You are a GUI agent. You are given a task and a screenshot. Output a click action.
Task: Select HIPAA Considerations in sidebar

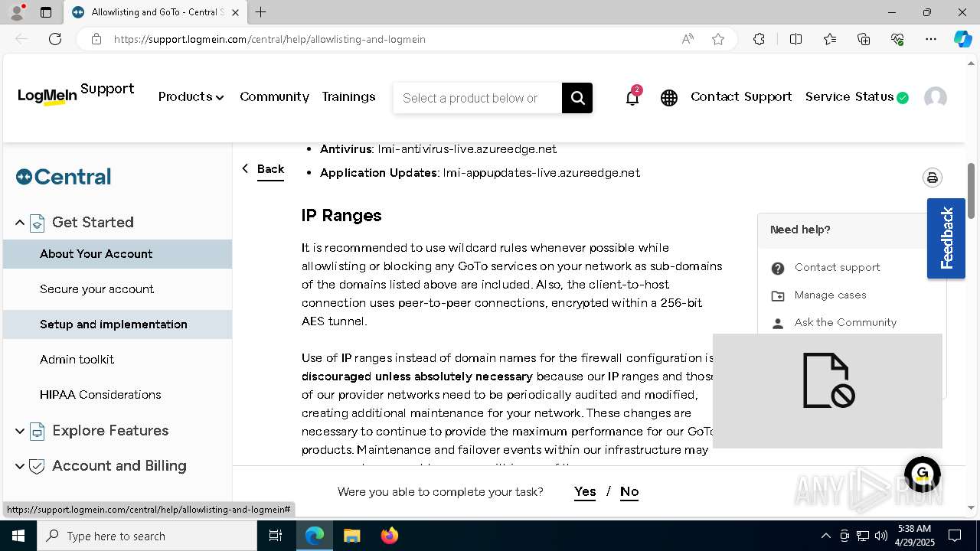click(x=117, y=395)
